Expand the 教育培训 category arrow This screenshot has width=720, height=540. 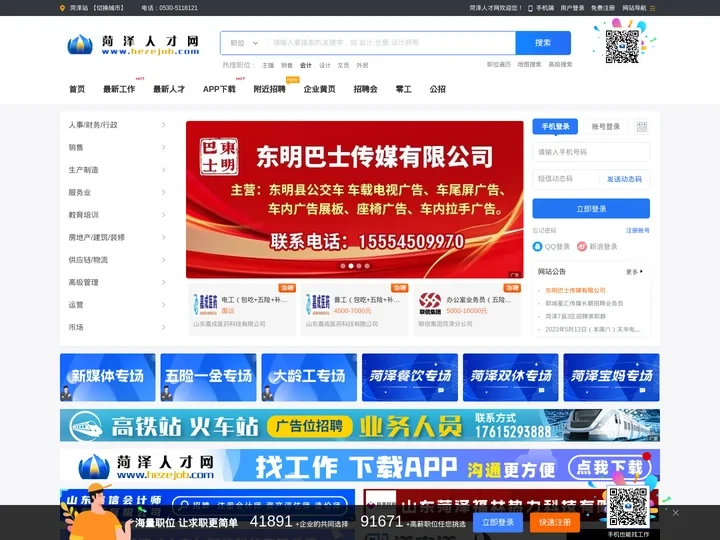pos(163,215)
